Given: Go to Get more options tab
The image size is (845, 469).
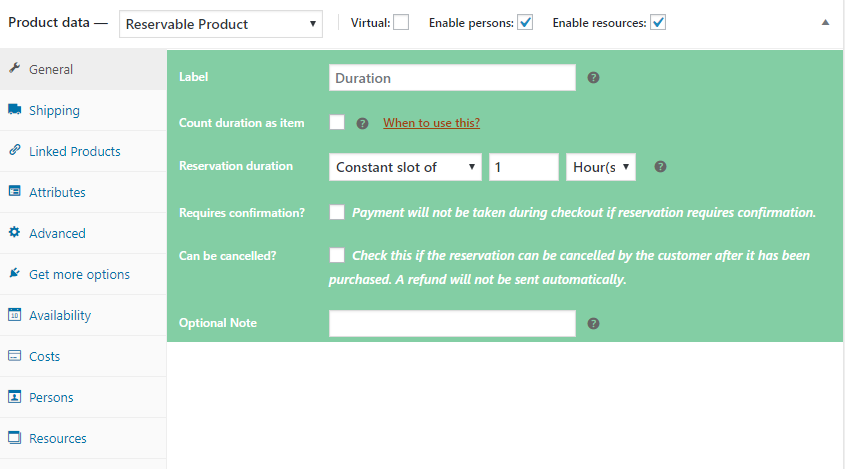Looking at the screenshot, I should coord(79,274).
